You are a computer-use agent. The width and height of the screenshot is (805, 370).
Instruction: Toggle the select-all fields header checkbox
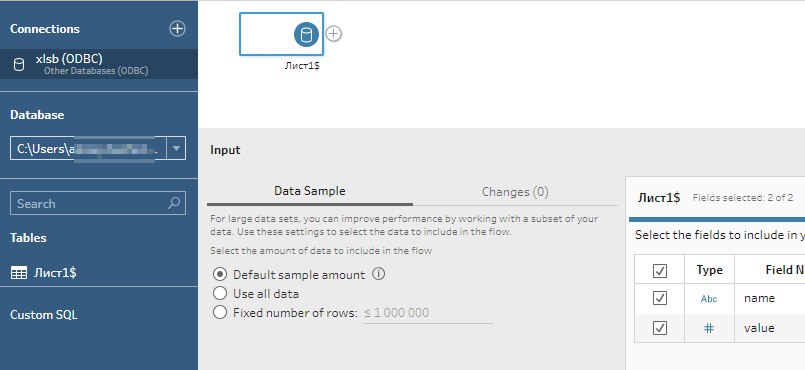coord(660,270)
